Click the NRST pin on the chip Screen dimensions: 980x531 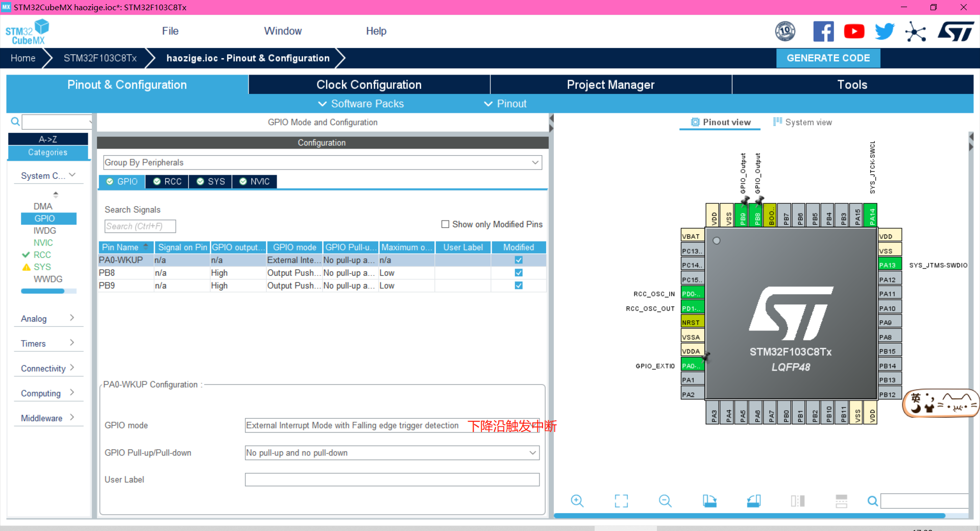tap(693, 322)
